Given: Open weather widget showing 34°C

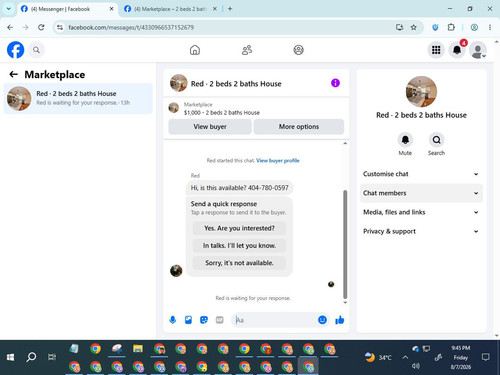Looking at the screenshot, I should point(378,357).
